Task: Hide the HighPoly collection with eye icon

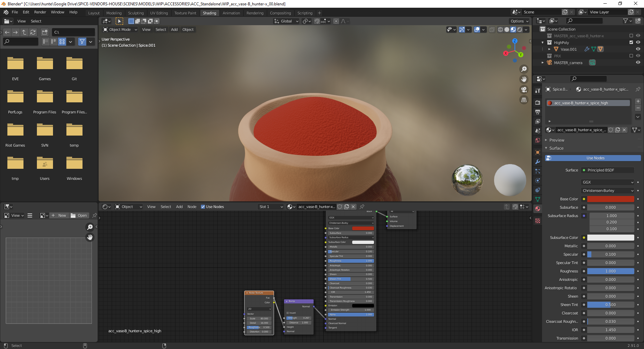Action: pos(638,43)
